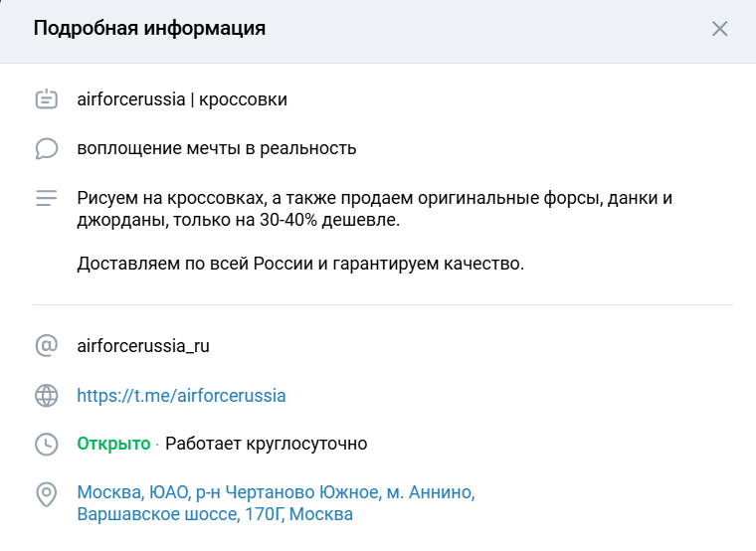Screen dimensions: 756x551
Task: Click the green Открыто status
Action: click(x=113, y=444)
